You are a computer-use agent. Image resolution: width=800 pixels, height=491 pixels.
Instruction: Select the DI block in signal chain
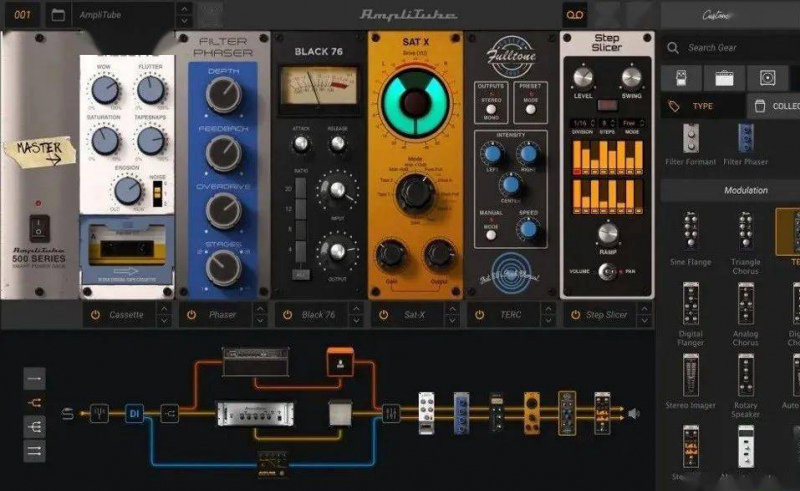134,412
